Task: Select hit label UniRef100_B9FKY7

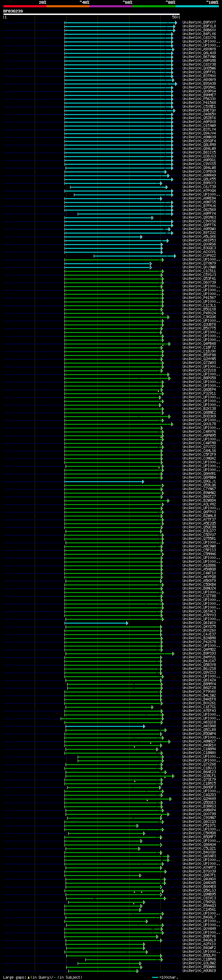Action: pyautogui.click(x=199, y=23)
